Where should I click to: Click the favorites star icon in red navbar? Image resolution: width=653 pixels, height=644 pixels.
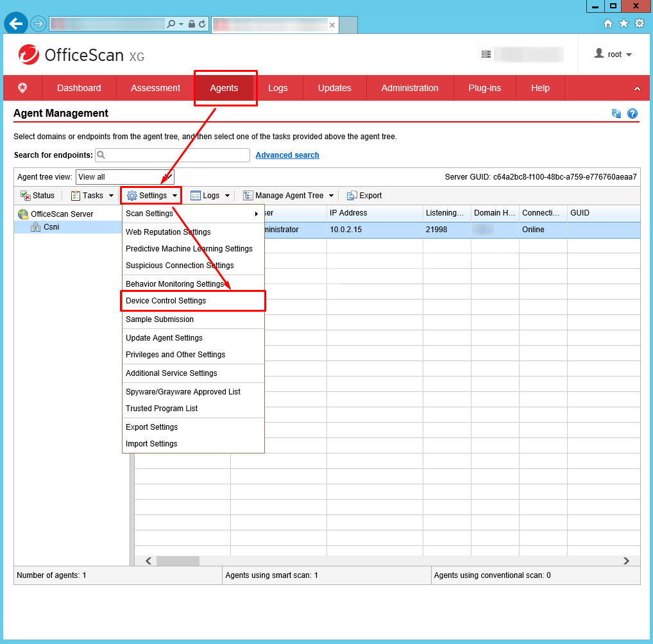(x=22, y=88)
